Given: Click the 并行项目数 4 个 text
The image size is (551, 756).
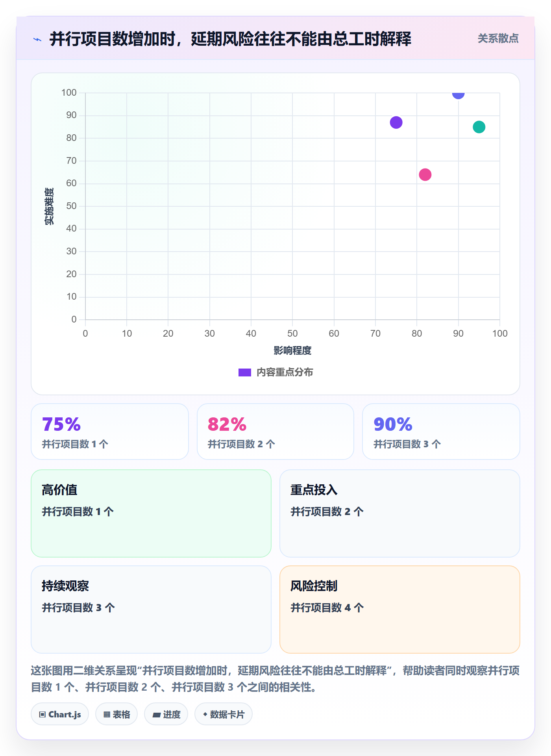Looking at the screenshot, I should [327, 608].
